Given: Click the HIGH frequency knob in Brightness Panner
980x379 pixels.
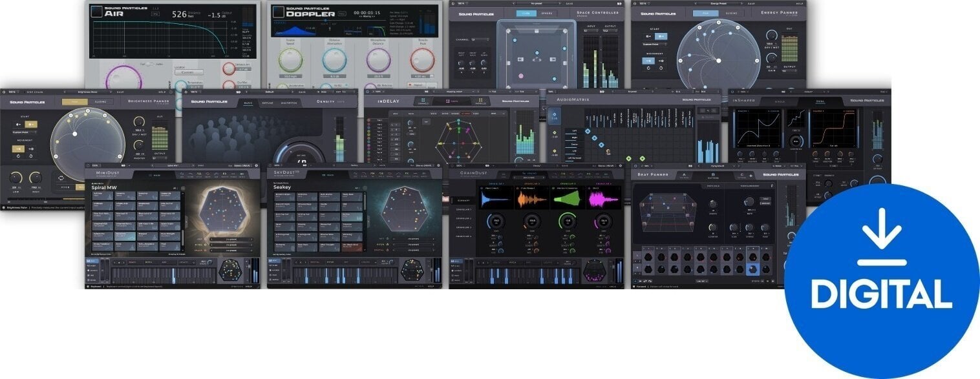Looking at the screenshot, I should tap(35, 178).
